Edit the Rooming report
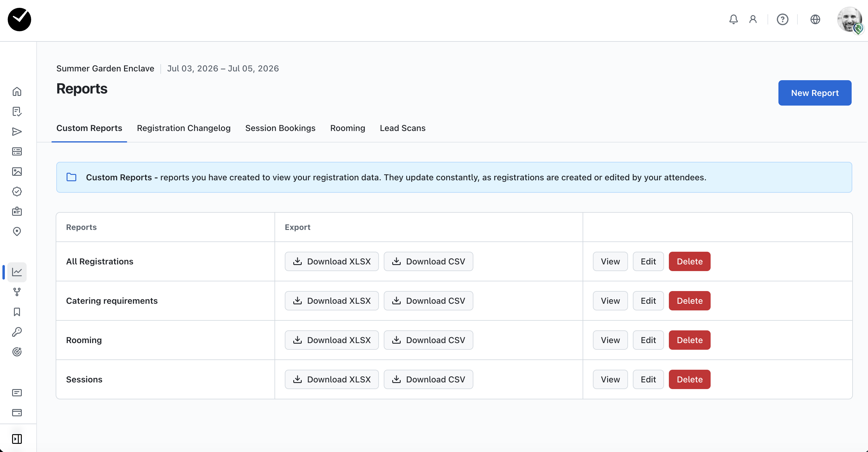868x452 pixels. coord(648,340)
